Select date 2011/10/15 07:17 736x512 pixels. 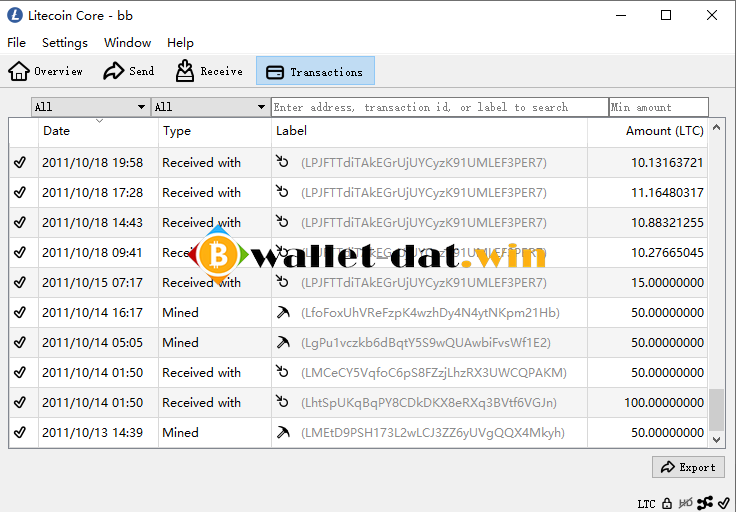(92, 283)
